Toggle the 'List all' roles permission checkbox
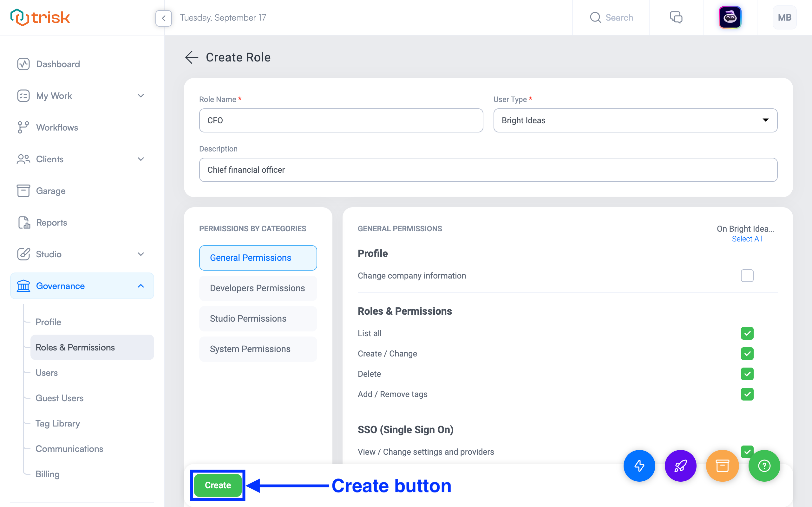 click(x=747, y=333)
